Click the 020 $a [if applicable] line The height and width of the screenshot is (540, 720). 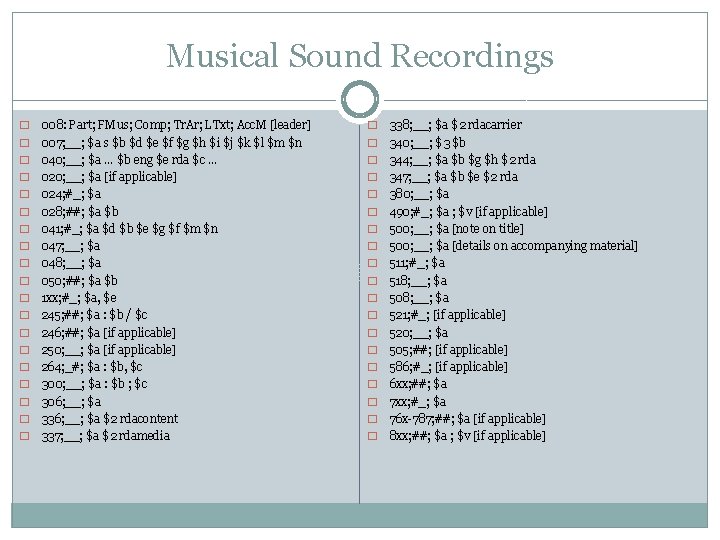point(109,177)
